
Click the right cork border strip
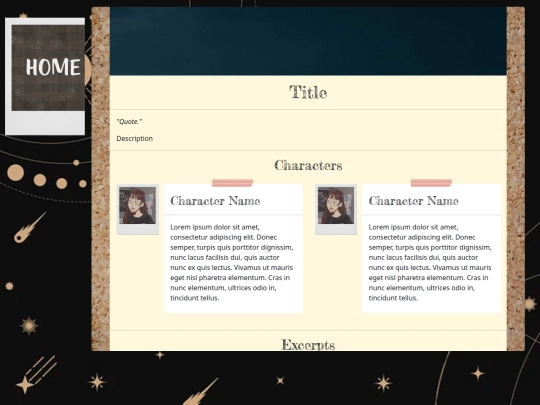pos(516,179)
